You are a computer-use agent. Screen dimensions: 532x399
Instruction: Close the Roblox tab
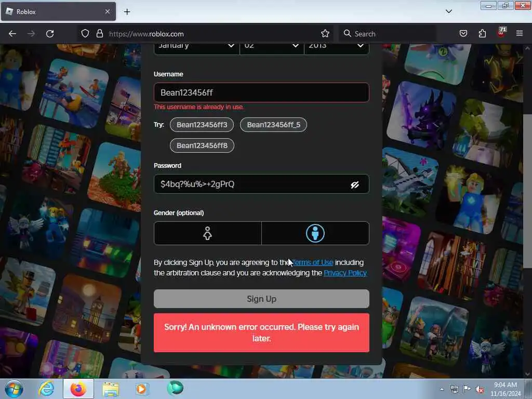[x=108, y=11]
